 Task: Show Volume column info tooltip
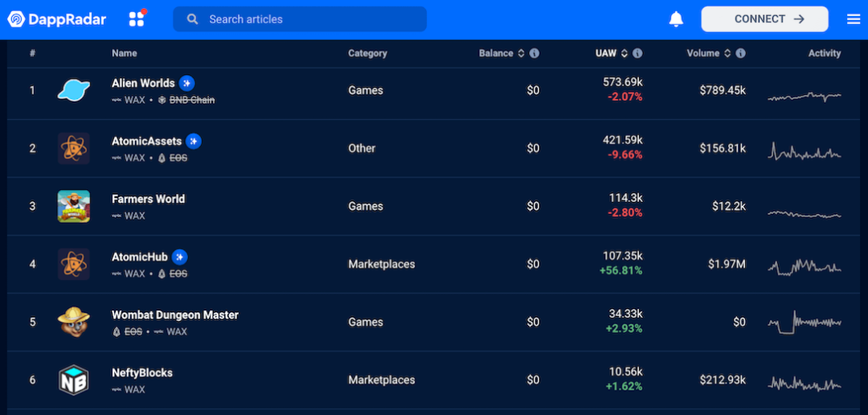point(740,53)
